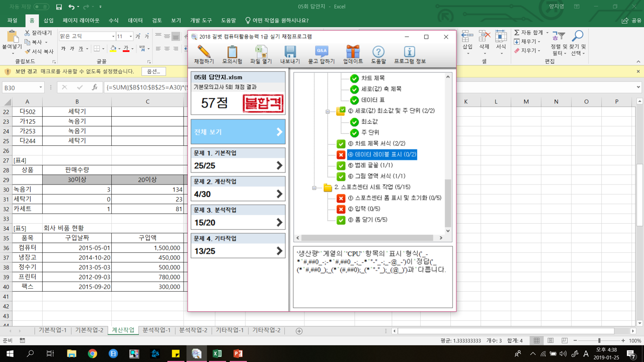
Task: Open the font color dropdown arrow
Action: pos(133,49)
